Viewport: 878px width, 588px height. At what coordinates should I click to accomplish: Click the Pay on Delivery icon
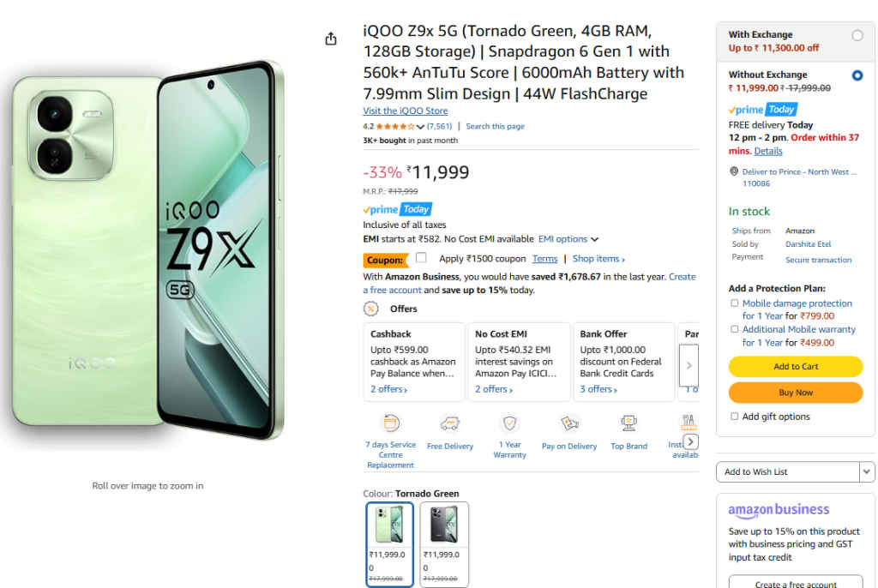[x=569, y=423]
